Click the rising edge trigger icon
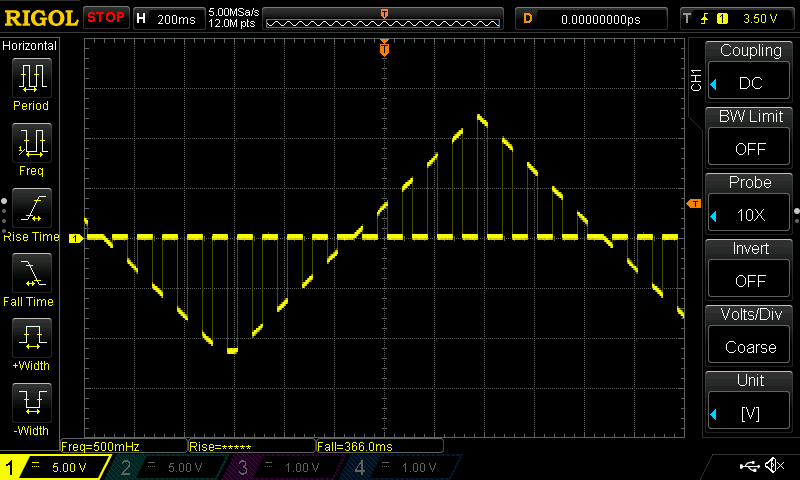This screenshot has width=800, height=480. coord(705,19)
